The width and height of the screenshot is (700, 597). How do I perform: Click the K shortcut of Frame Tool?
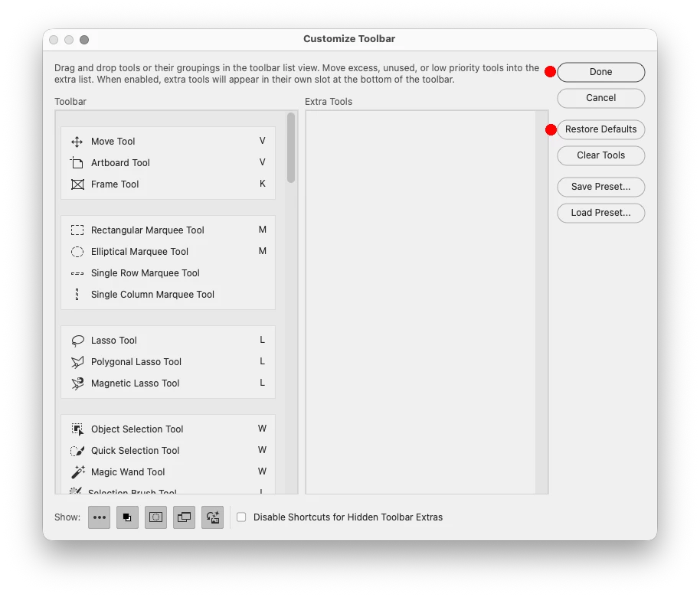[x=263, y=184]
